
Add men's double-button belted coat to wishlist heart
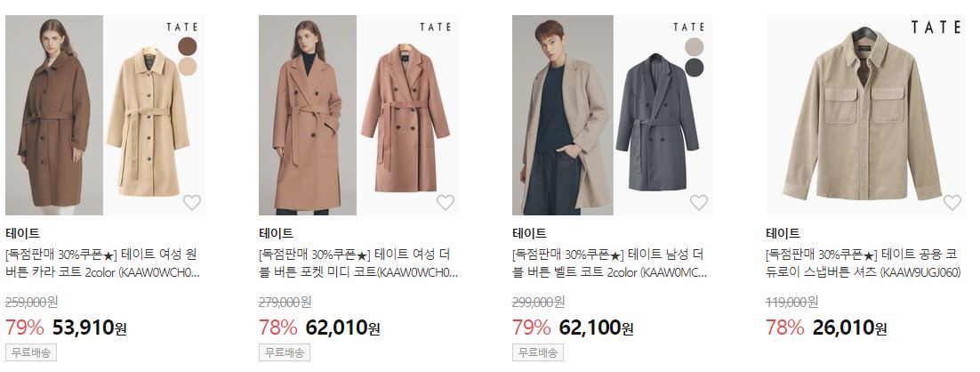[699, 202]
